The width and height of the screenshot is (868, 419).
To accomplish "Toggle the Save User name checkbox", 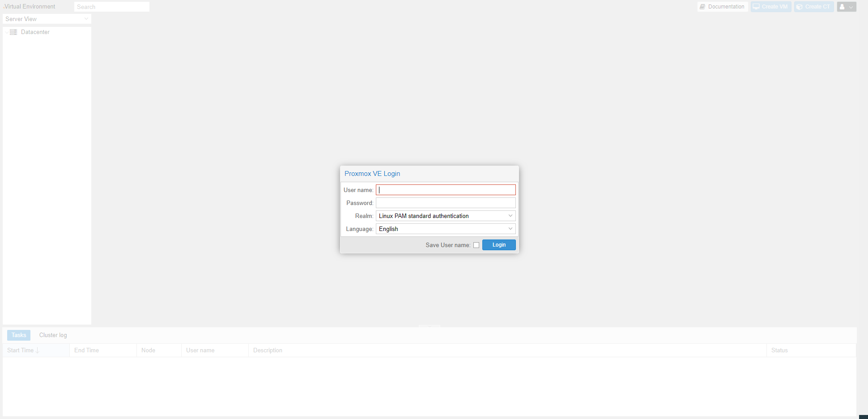I will click(x=476, y=245).
